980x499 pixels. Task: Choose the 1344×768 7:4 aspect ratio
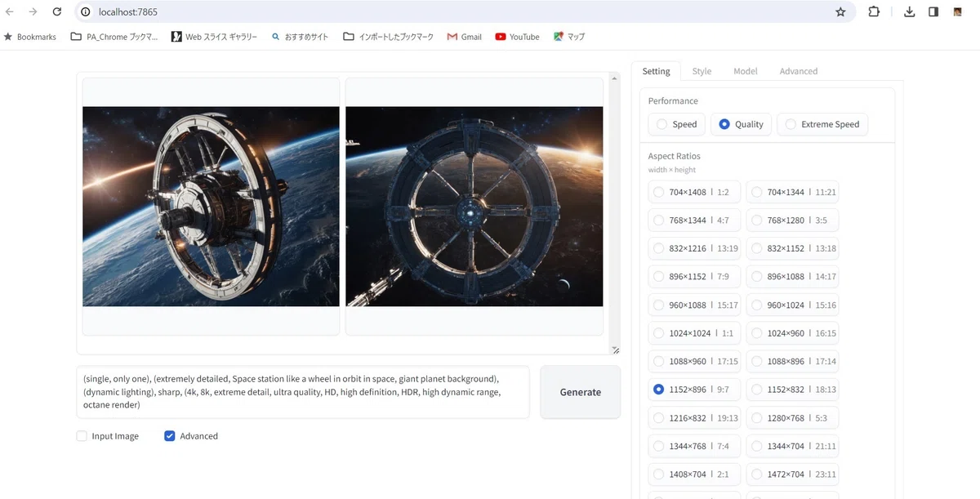[694, 446]
